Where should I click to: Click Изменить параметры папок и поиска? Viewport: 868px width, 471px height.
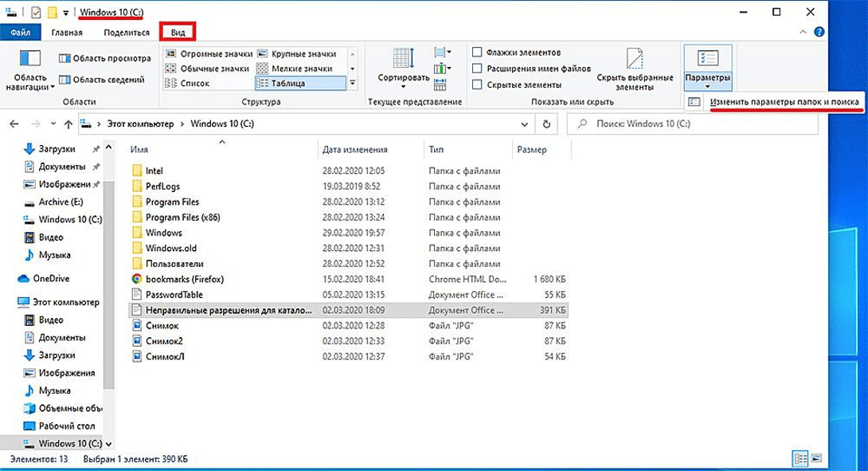click(784, 103)
